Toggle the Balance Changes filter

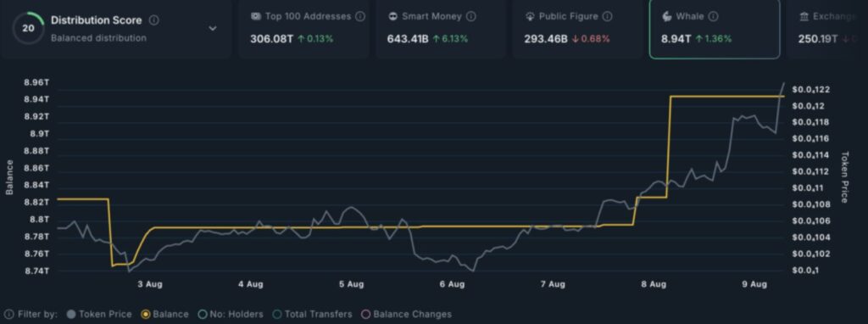pyautogui.click(x=406, y=314)
